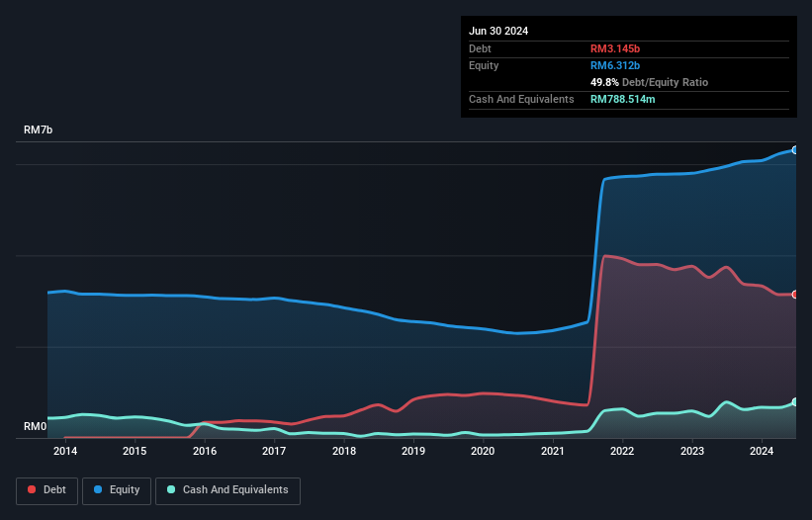
Task: Click the 2018 x-axis label
Action: (x=344, y=451)
